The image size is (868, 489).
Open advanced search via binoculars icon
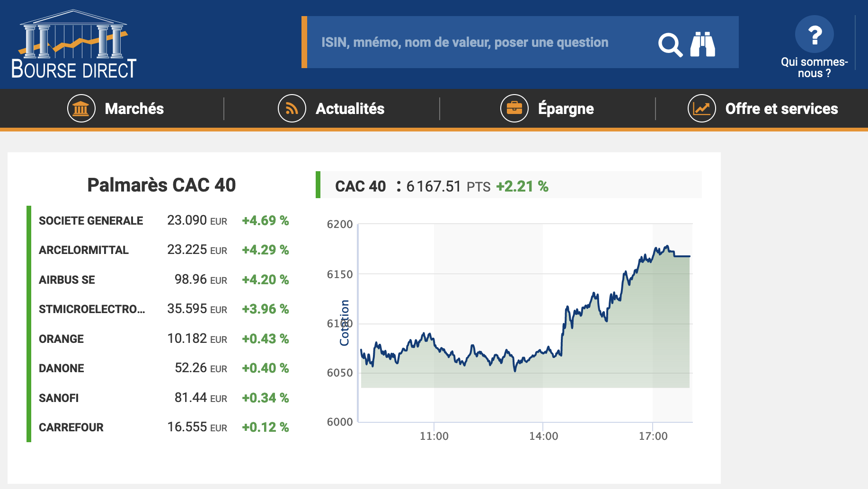703,44
